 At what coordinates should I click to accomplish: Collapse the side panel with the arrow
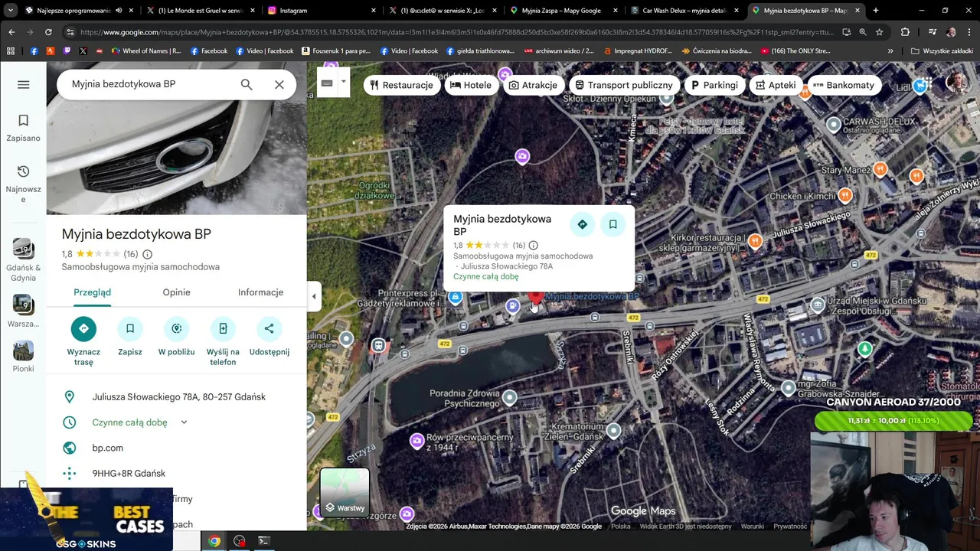313,296
